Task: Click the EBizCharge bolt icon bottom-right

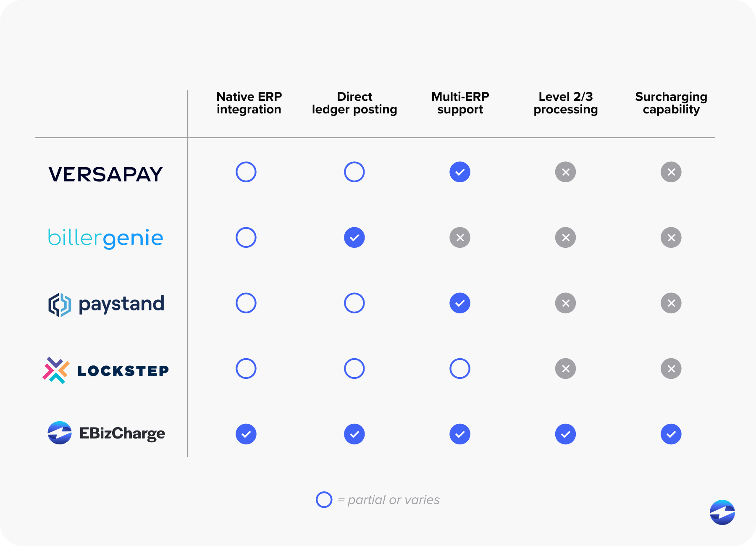Action: [722, 512]
